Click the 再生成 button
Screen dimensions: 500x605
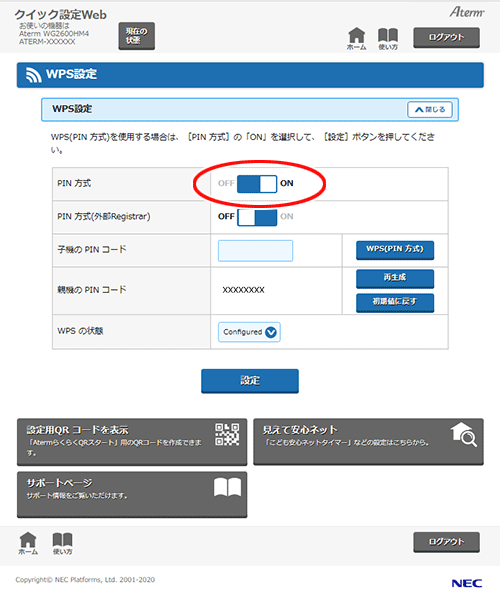395,278
